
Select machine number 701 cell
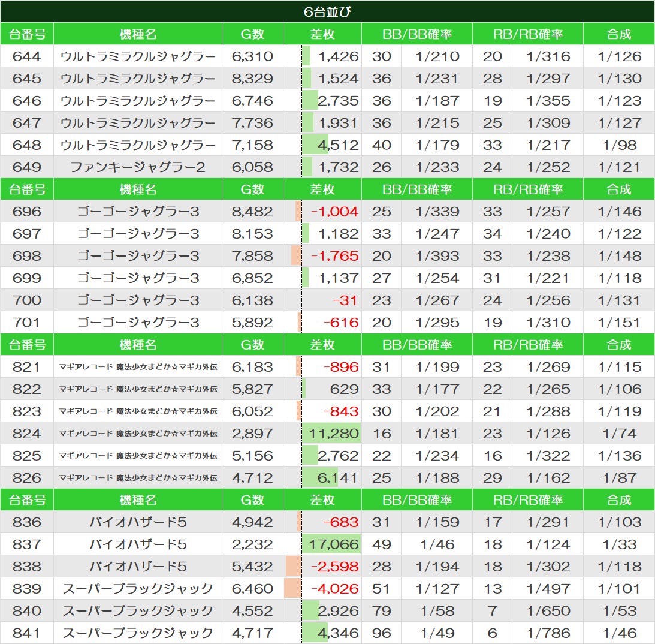[27, 322]
